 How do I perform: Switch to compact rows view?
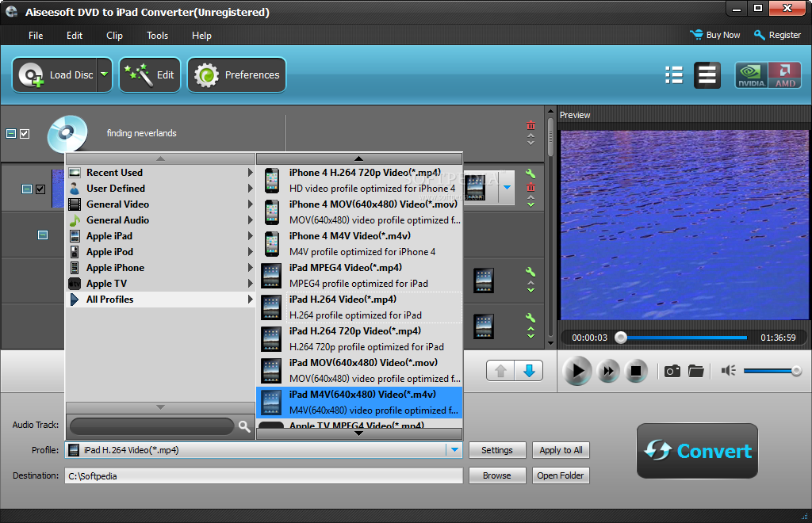coord(707,75)
